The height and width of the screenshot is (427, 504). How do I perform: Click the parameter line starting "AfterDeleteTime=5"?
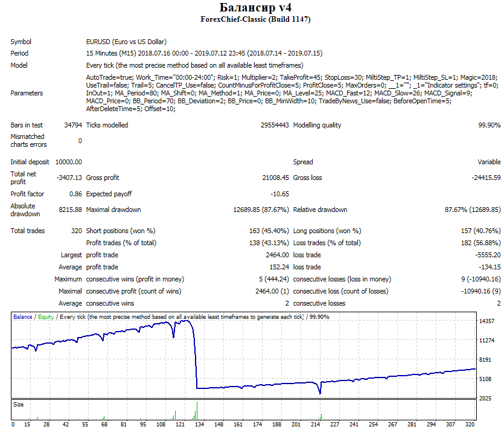130,109
